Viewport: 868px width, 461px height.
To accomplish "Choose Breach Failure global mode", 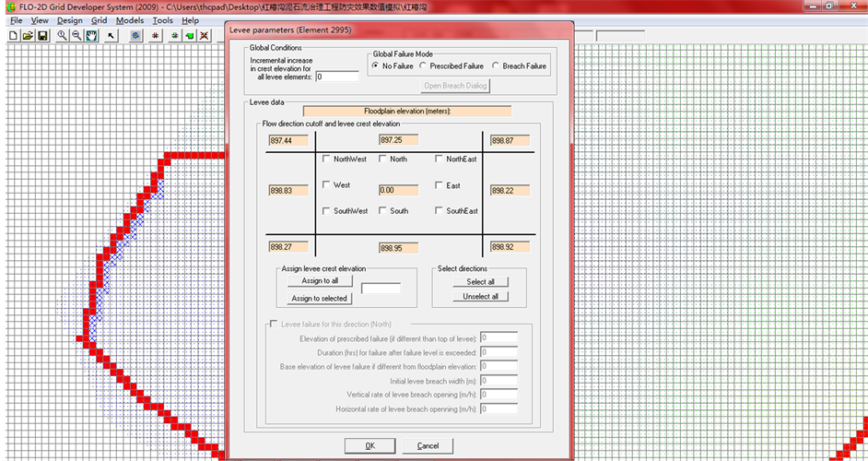I will pos(496,66).
